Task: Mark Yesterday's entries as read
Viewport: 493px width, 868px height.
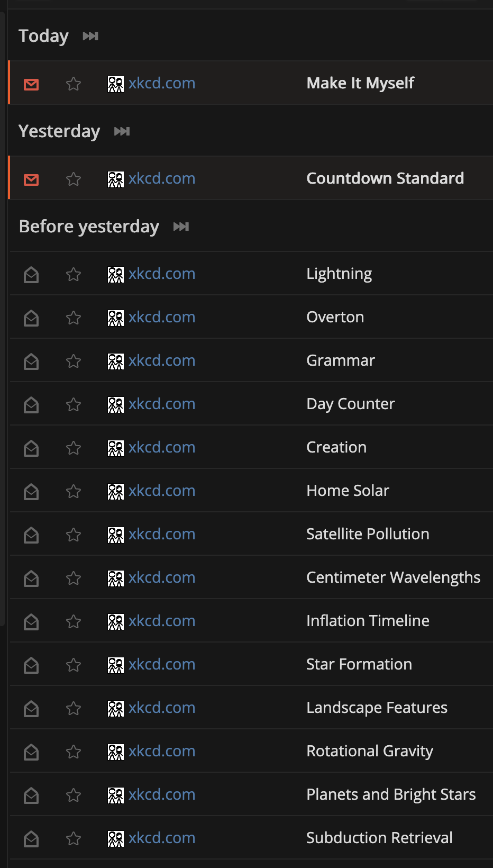Action: point(122,131)
